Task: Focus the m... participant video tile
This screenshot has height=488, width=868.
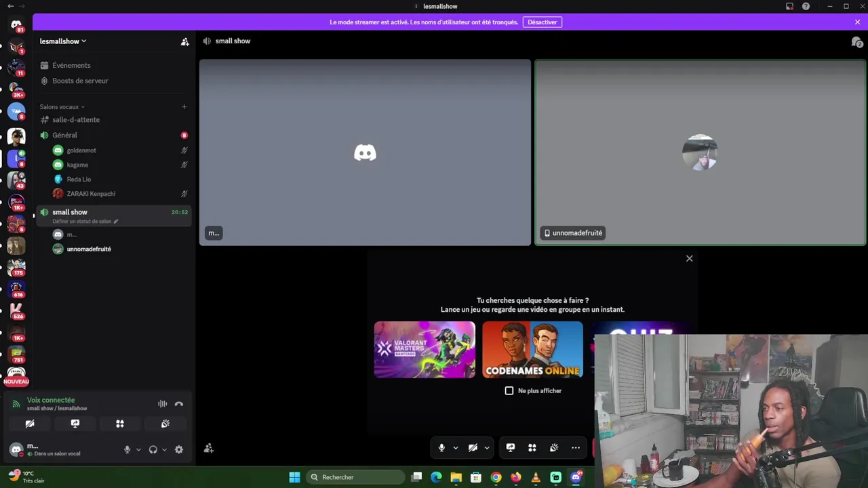Action: click(365, 152)
